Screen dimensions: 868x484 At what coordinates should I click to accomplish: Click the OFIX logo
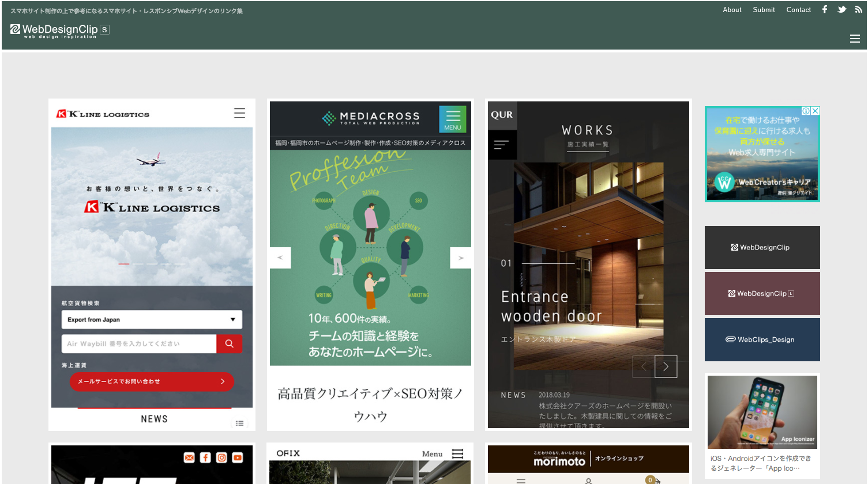[288, 453]
